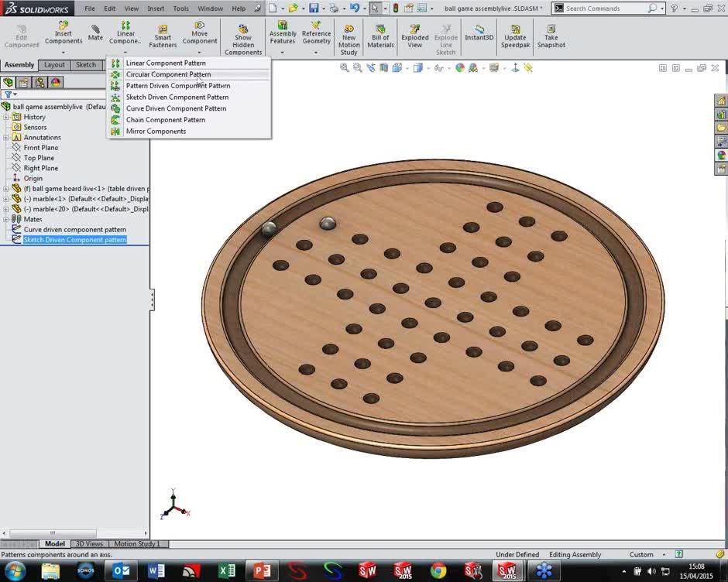Open Excel from the Windows taskbar
The width and height of the screenshot is (728, 582).
(x=226, y=571)
